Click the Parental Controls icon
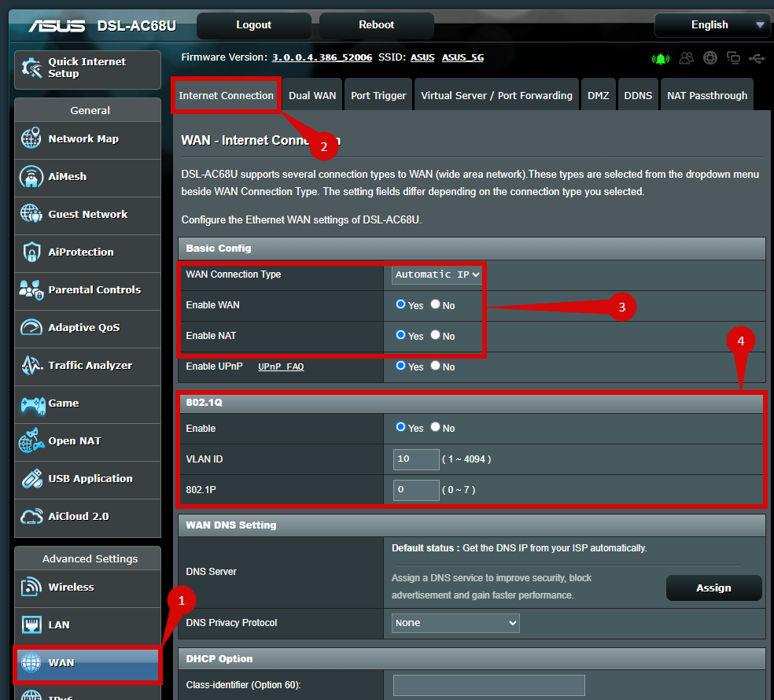Viewport: 774px width, 700px height. pos(31,290)
